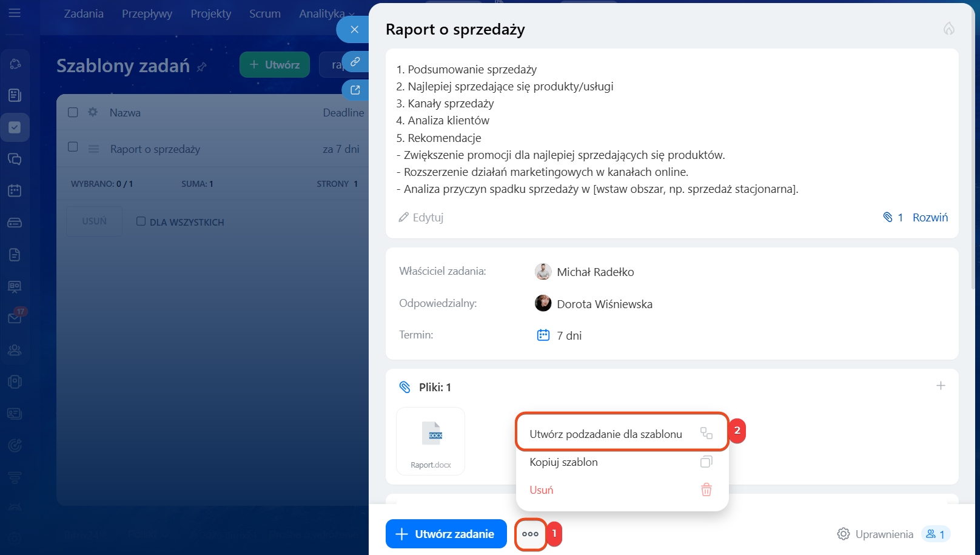Open the news feed icon in sidebar

point(15,95)
